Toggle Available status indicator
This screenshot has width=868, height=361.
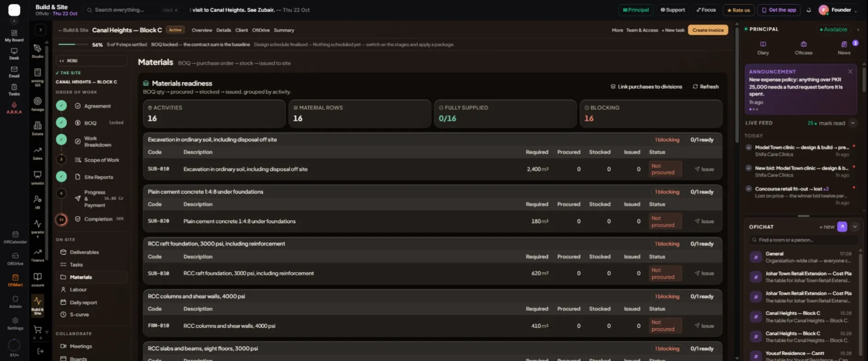point(833,30)
